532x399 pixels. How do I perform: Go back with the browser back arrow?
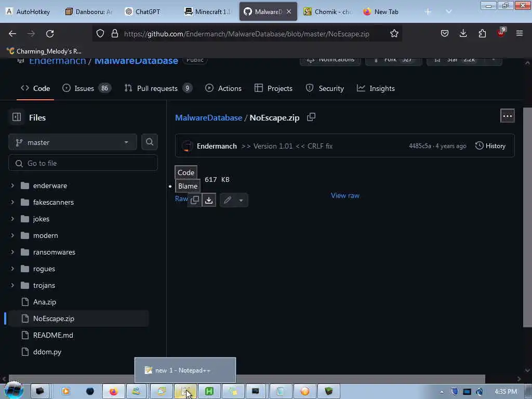[x=12, y=34]
